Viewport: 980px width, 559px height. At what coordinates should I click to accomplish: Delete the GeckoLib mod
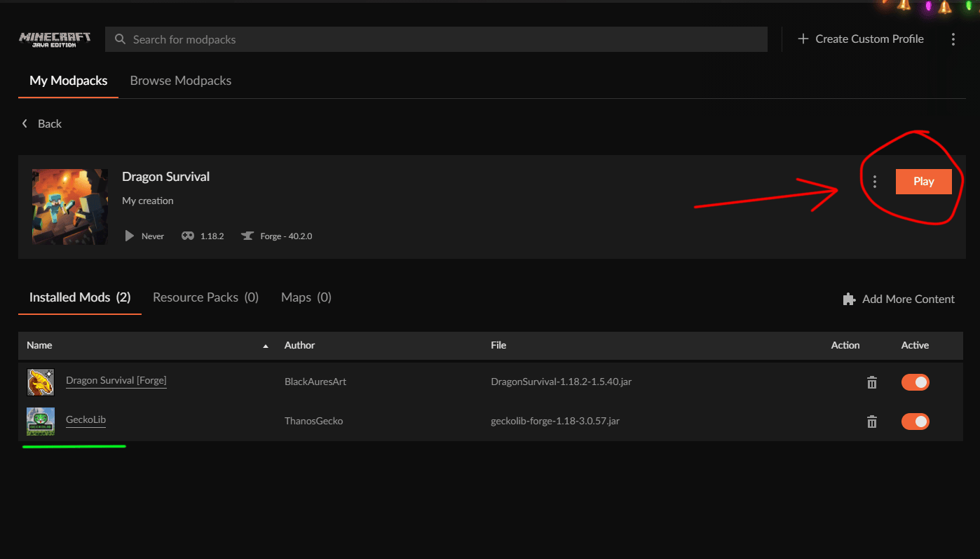point(872,422)
